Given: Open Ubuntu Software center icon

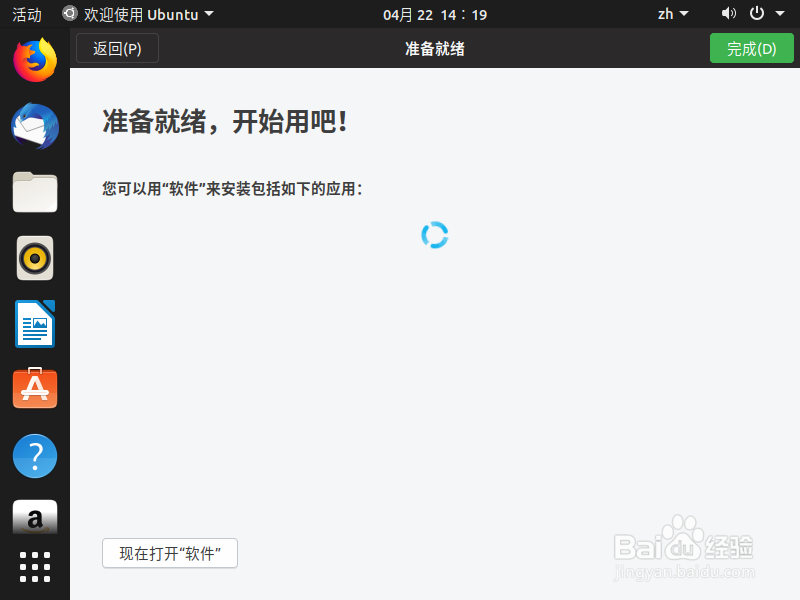Looking at the screenshot, I should tap(35, 388).
